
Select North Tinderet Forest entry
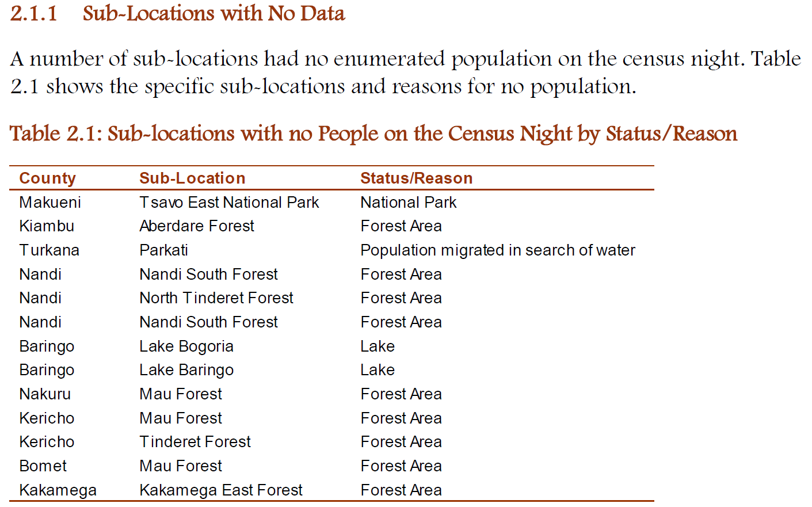pos(216,298)
